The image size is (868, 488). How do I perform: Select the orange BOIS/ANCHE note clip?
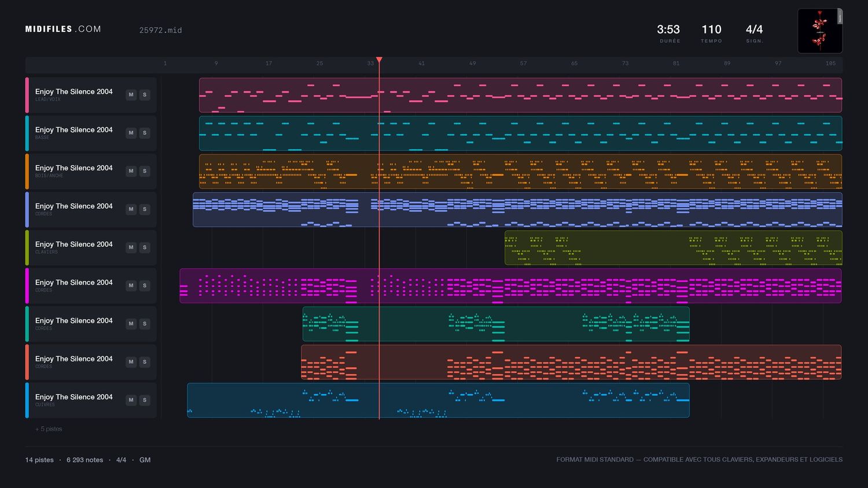click(520, 171)
